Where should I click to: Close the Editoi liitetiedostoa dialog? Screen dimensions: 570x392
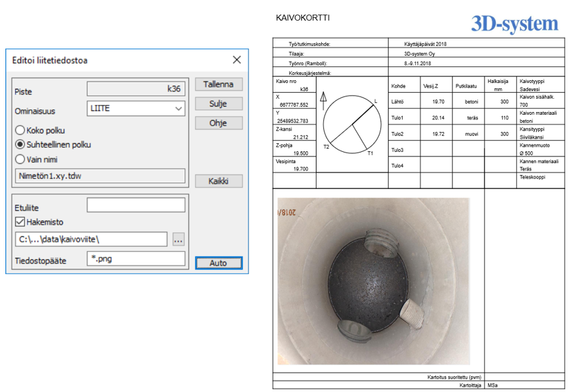pyautogui.click(x=237, y=60)
